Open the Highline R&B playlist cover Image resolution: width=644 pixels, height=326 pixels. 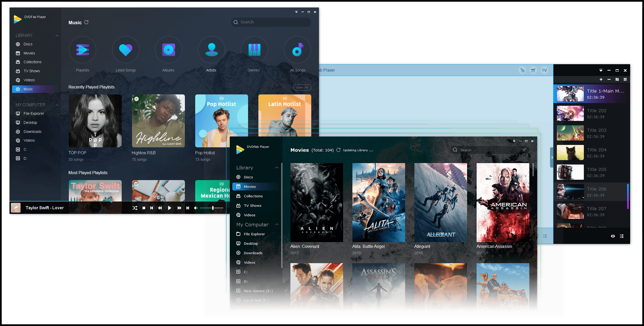pyautogui.click(x=158, y=121)
